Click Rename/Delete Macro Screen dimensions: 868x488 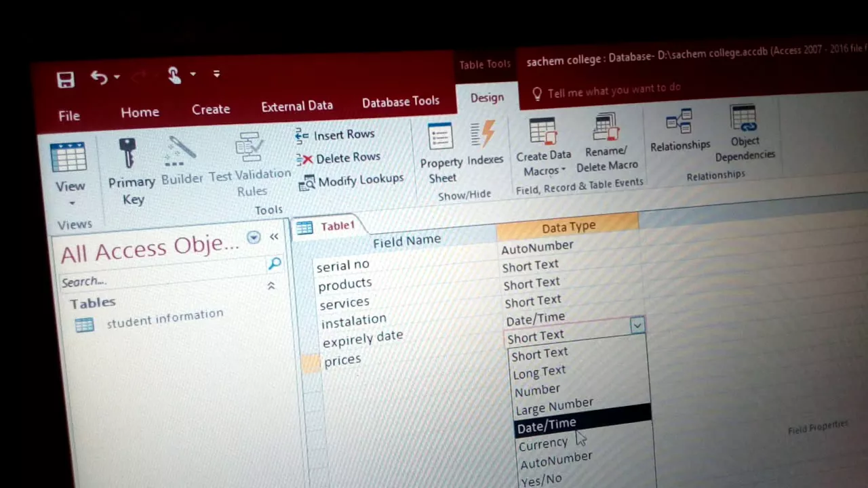[607, 143]
